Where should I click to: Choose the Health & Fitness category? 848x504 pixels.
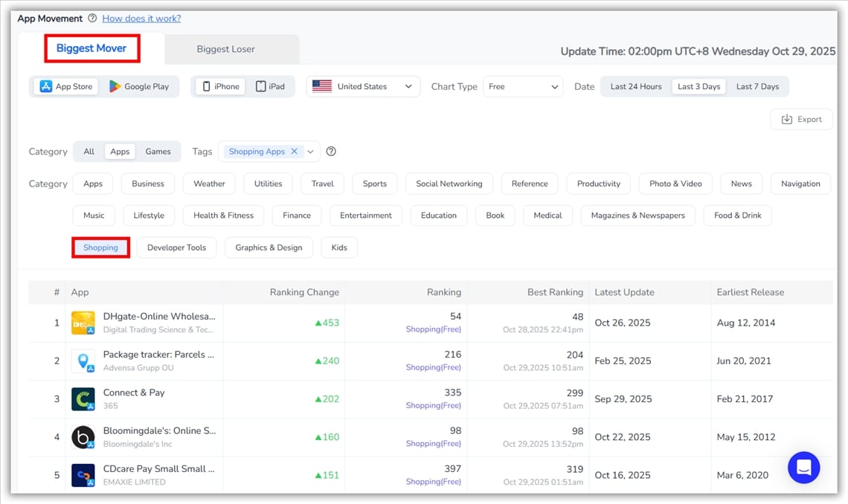pyautogui.click(x=223, y=216)
